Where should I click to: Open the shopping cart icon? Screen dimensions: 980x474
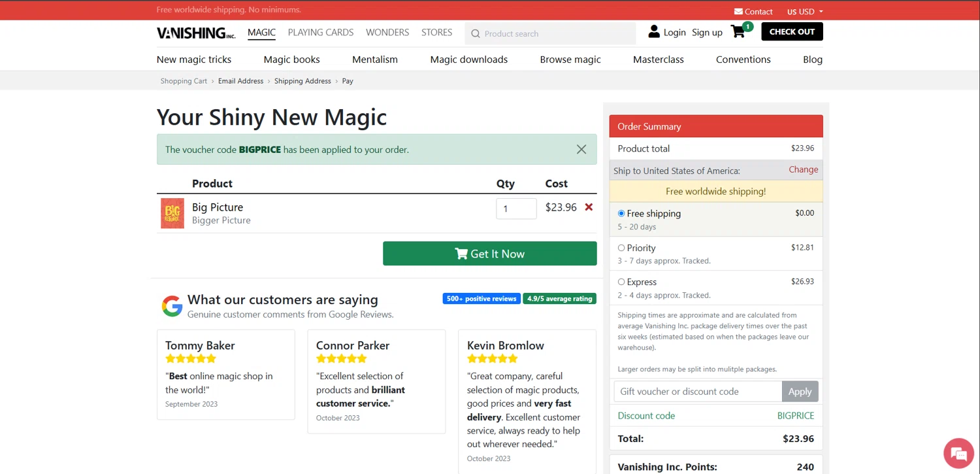coord(738,31)
